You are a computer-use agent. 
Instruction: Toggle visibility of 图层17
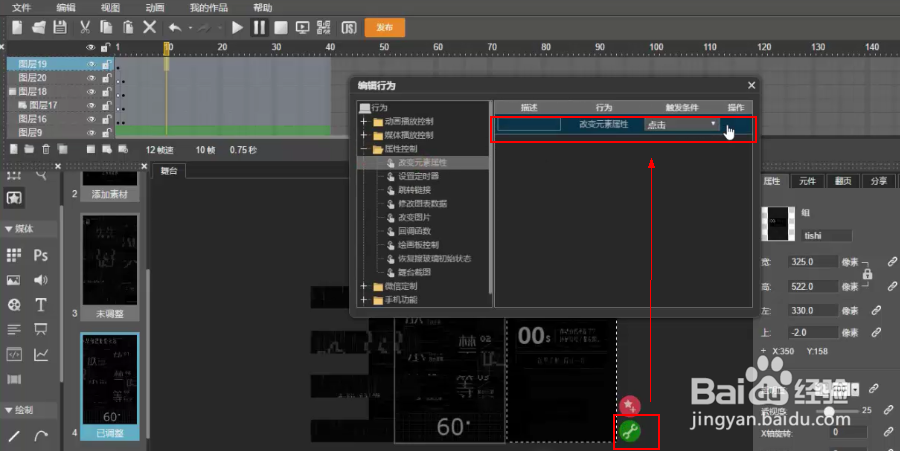coord(91,106)
